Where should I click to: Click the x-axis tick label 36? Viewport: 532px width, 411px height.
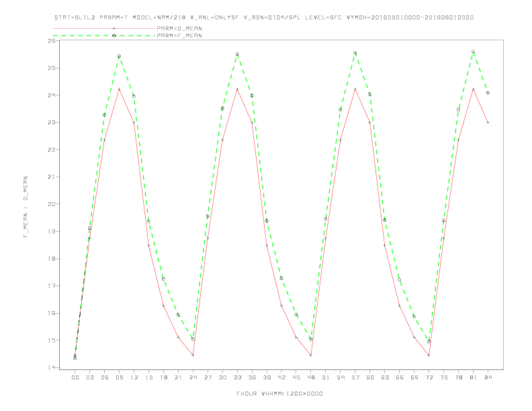[x=252, y=377]
